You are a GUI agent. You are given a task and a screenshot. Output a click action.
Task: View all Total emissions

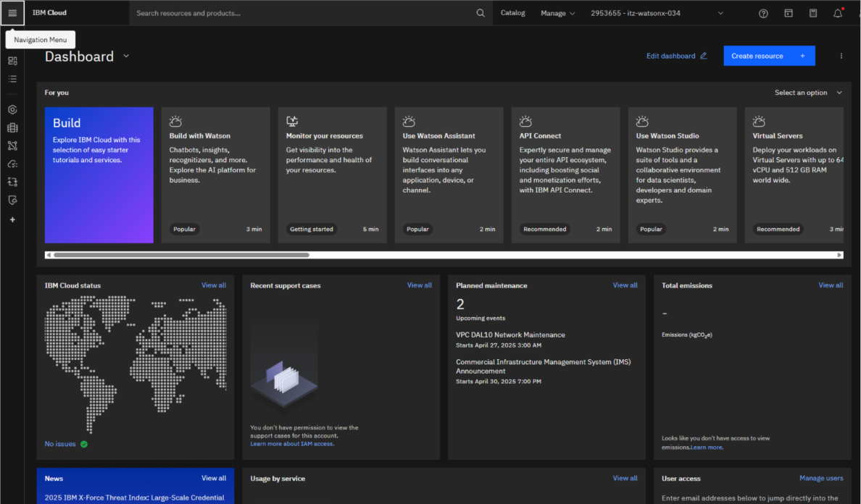point(831,285)
